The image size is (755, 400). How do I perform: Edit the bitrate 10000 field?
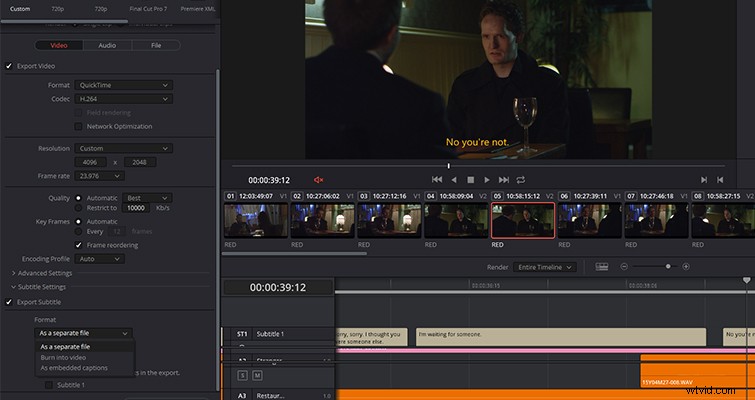click(136, 208)
